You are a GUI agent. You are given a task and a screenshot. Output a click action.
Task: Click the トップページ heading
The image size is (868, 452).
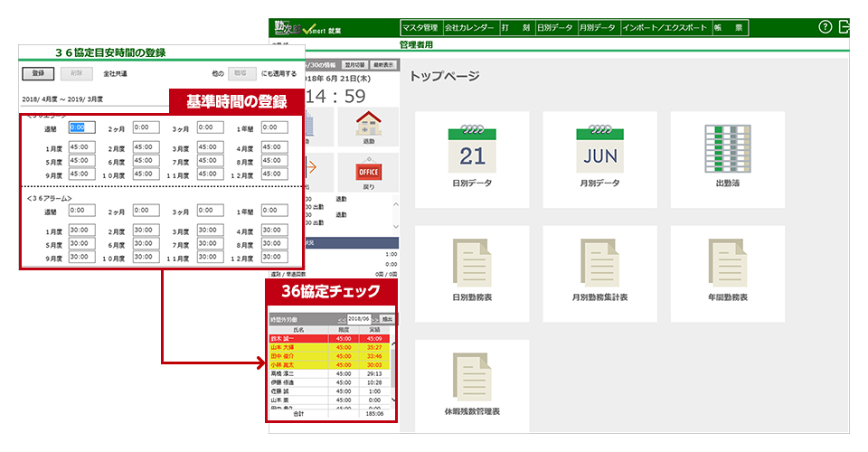point(445,76)
